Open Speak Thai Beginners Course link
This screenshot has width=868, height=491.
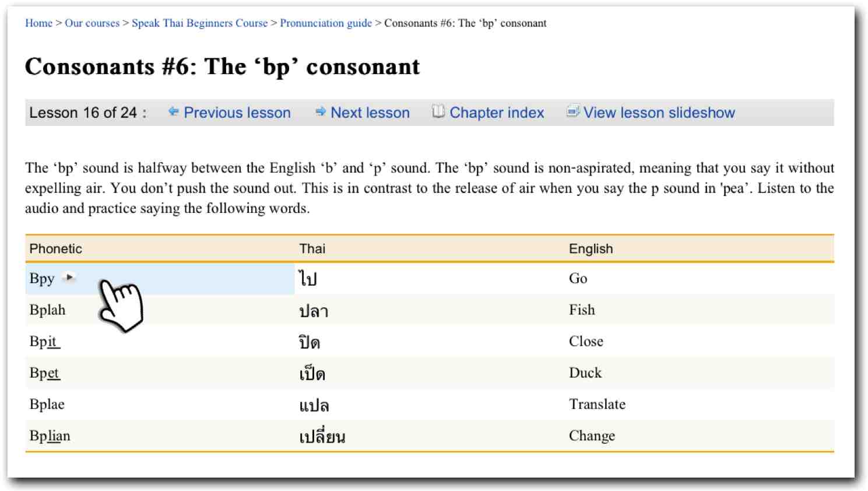tap(199, 23)
